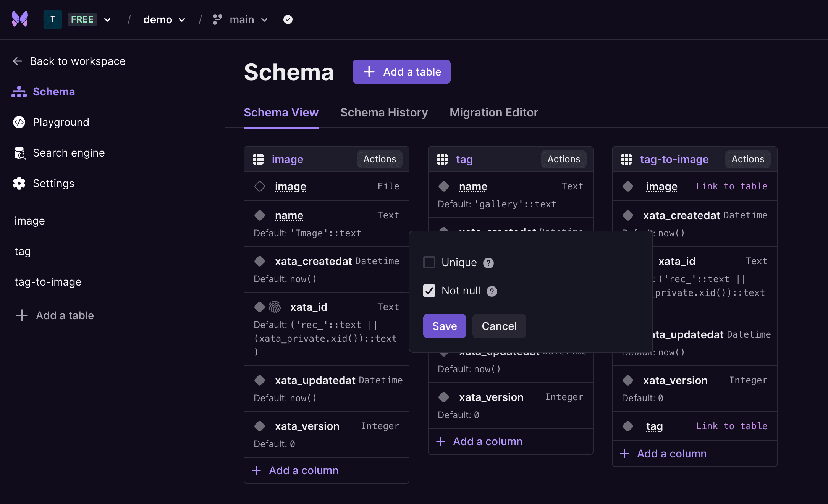Select the tag table in the sidebar

(22, 251)
